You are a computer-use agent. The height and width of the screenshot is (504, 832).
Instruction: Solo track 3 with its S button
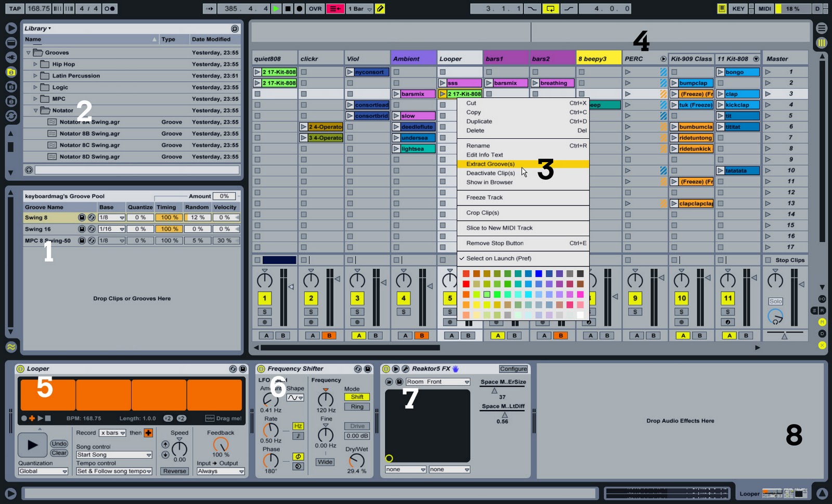357,312
